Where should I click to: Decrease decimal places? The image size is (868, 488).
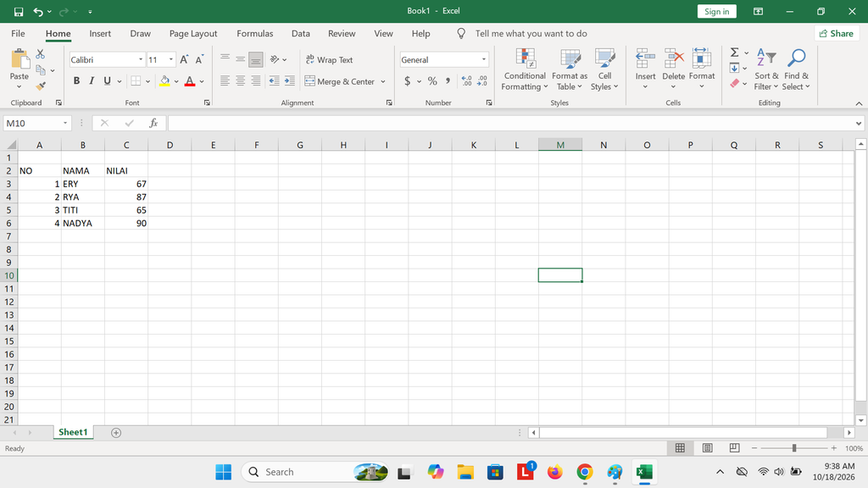click(482, 81)
